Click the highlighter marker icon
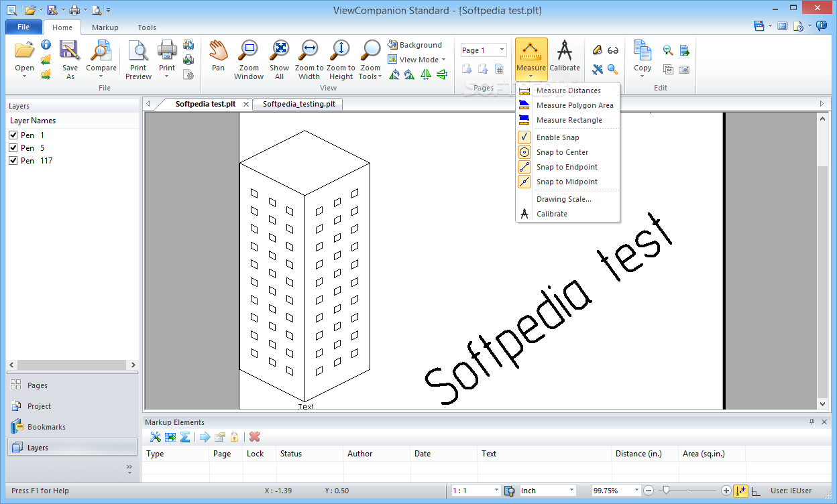The height and width of the screenshot is (504, 837). point(597,50)
